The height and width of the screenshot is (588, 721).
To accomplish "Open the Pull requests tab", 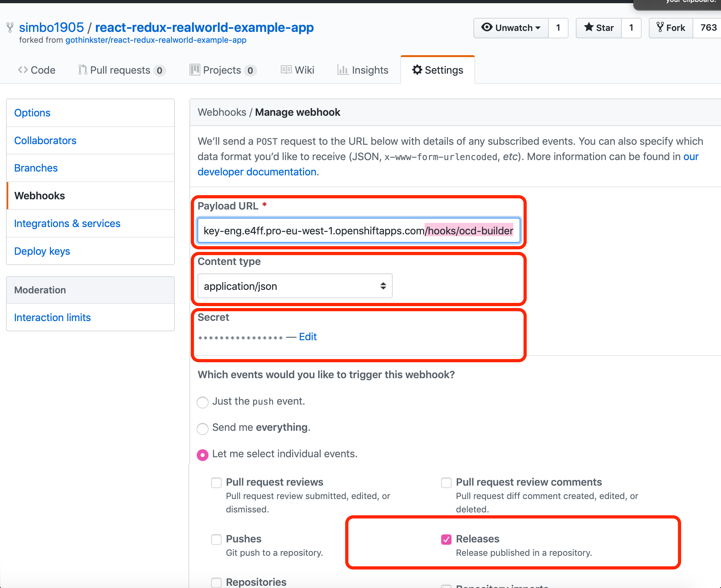I will click(122, 70).
